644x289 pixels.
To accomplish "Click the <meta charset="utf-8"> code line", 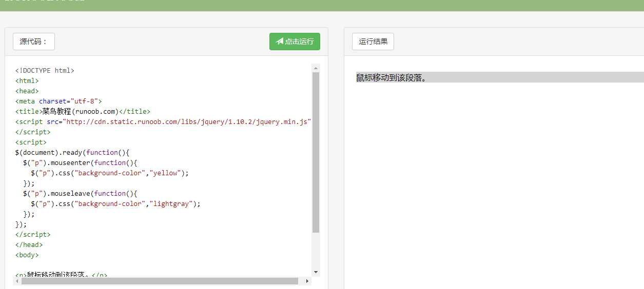I will [x=58, y=101].
